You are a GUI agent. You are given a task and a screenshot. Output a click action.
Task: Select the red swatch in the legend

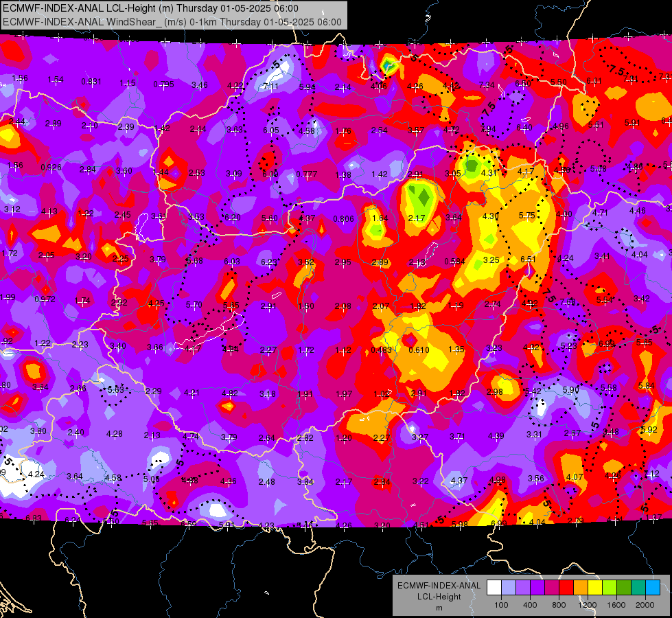[x=566, y=587]
